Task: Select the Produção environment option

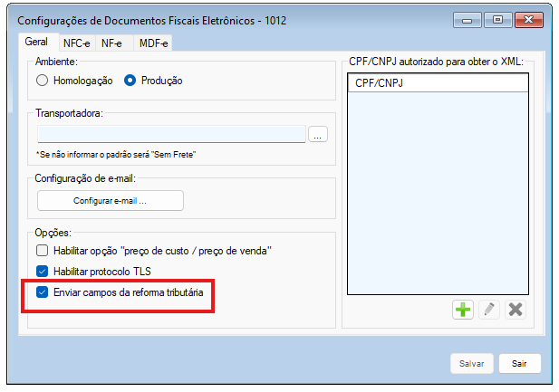Action: coord(130,81)
